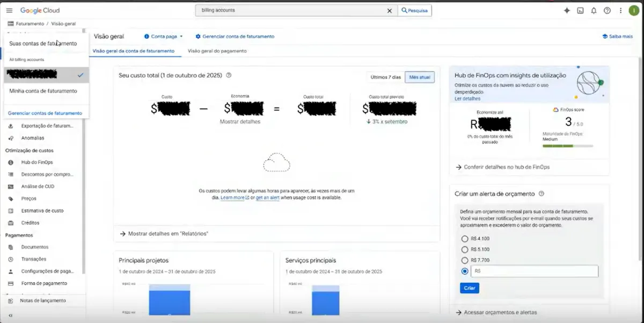
Task: Click the Análise de CUD icon
Action: pyautogui.click(x=11, y=186)
